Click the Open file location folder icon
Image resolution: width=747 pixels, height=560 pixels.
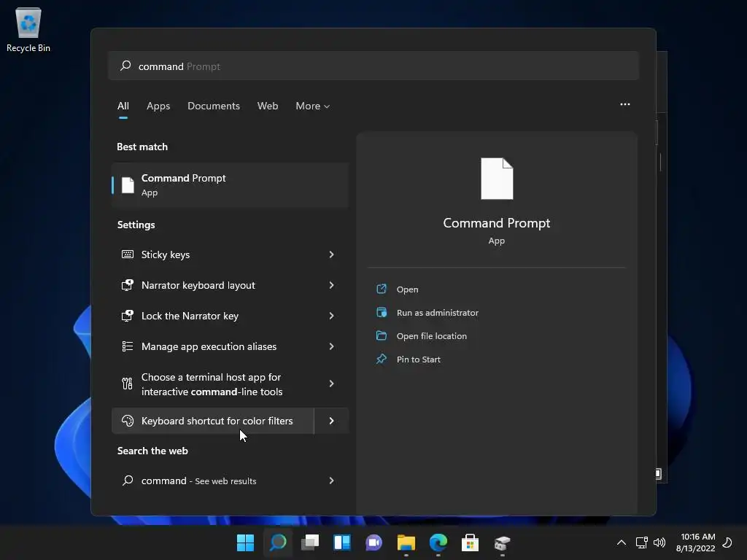click(382, 335)
